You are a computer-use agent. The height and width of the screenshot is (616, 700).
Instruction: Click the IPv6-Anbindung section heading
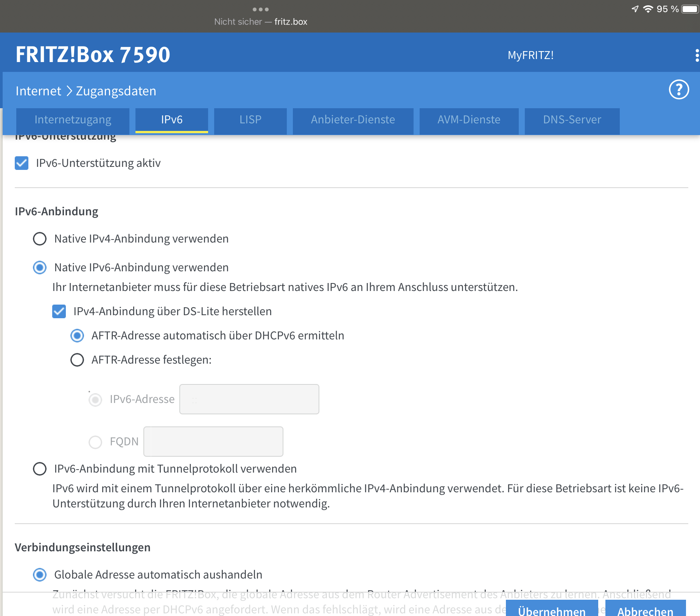click(x=56, y=212)
